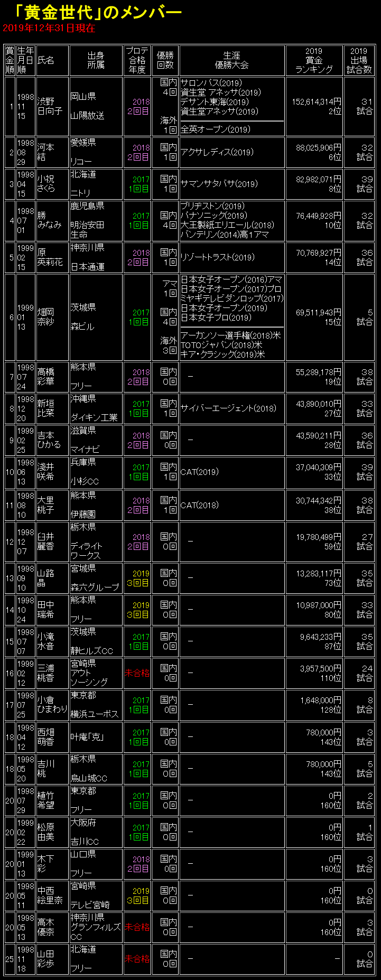This screenshot has height=980, width=381.
Task: Select player name 小滝水音
Action: click(46, 641)
